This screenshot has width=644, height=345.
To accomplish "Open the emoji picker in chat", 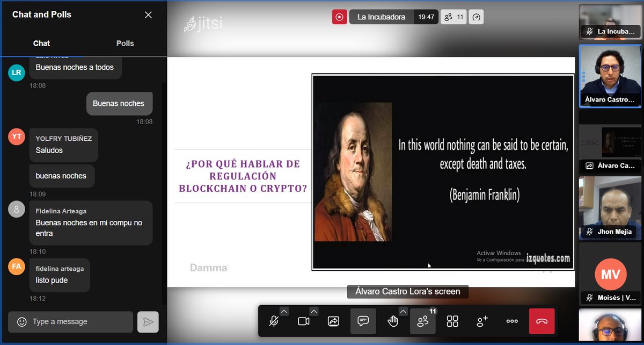I will coord(21,322).
